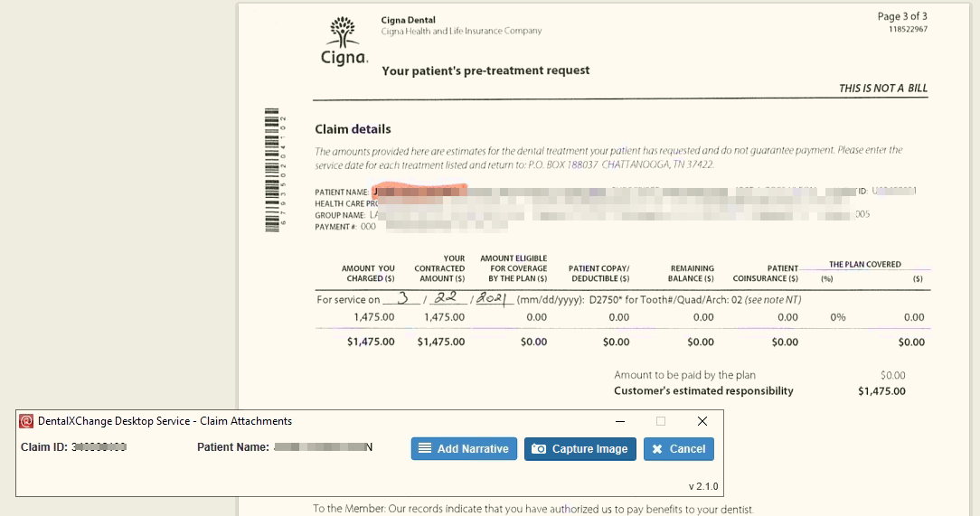This screenshot has height=516, width=980.
Task: Click the 'Claim details' heading
Action: coord(353,129)
